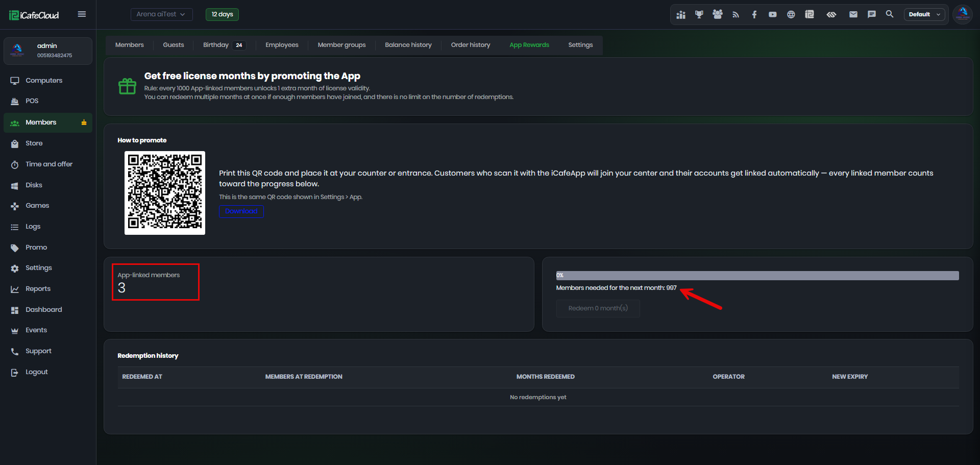Image resolution: width=980 pixels, height=465 pixels.
Task: Click the RSS feed icon
Action: point(736,14)
